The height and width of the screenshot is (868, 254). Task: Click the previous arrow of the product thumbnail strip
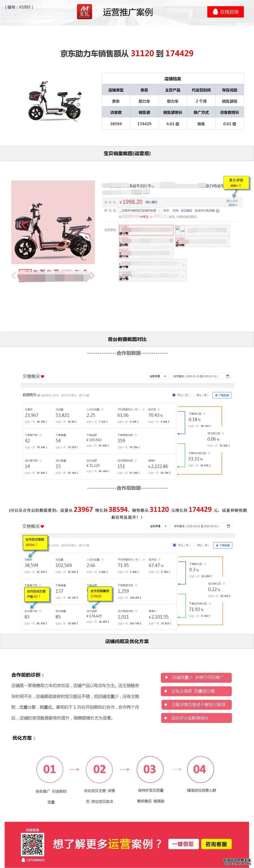coord(14,276)
